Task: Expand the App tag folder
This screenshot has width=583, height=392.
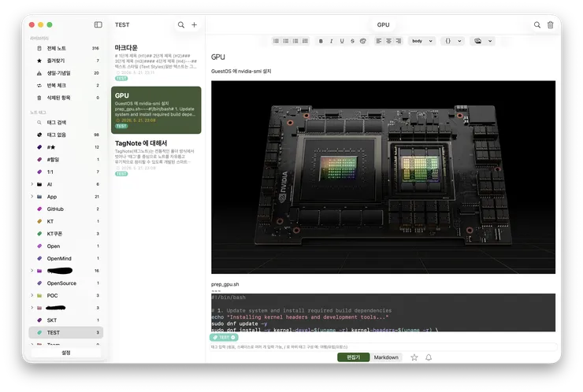Action: coord(32,197)
